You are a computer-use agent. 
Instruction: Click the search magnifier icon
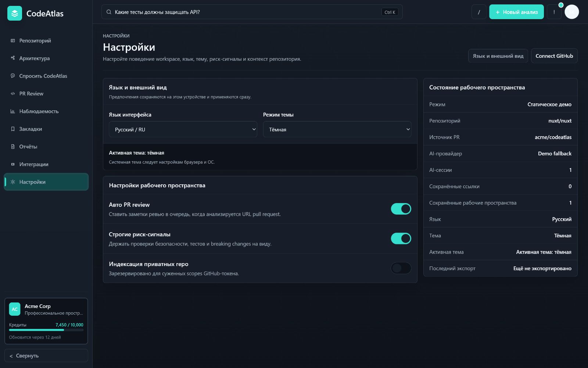[x=109, y=12]
